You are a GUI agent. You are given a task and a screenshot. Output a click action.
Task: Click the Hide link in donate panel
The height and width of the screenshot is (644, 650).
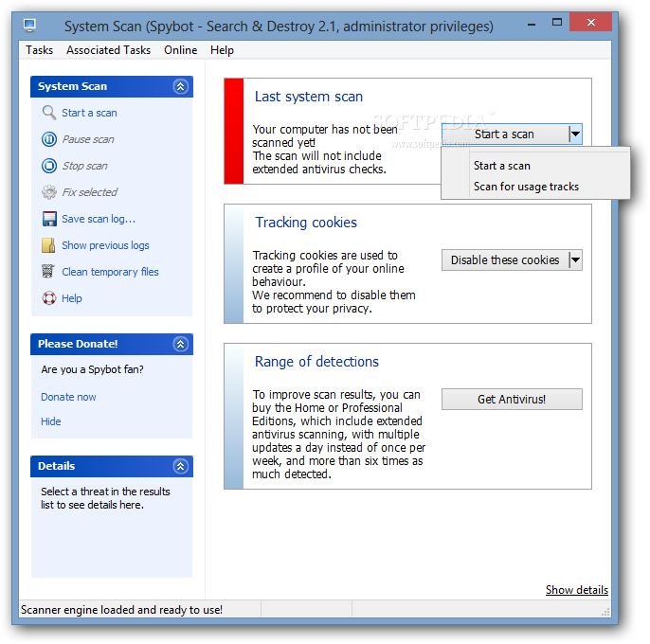50,421
